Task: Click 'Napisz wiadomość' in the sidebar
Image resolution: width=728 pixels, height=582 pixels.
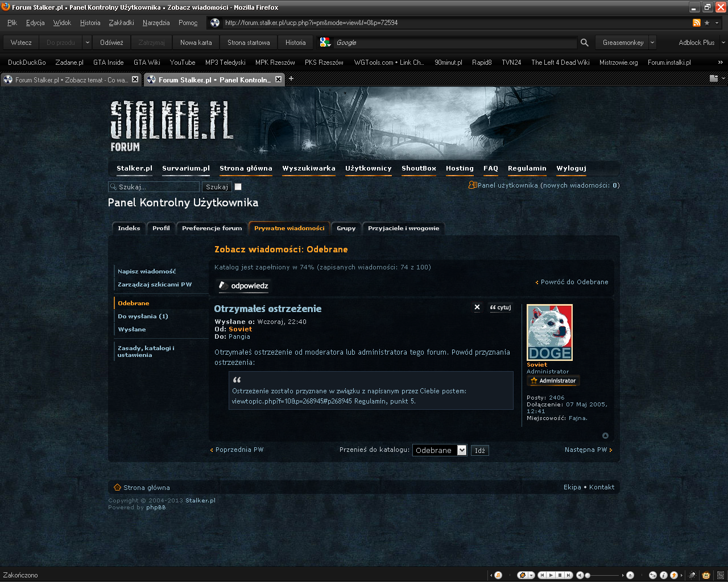Action: [147, 272]
